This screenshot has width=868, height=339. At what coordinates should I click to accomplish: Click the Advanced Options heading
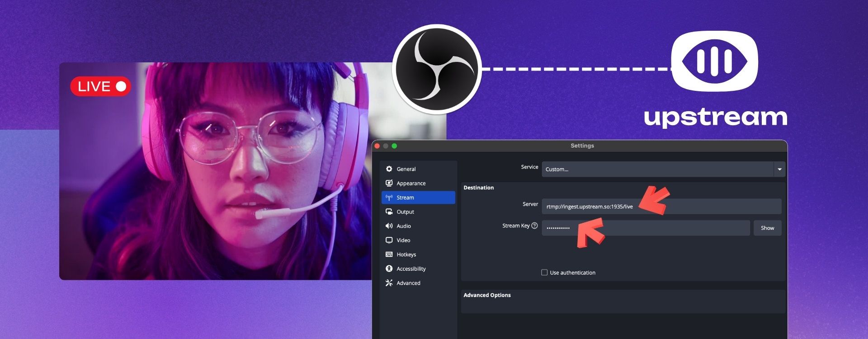487,295
